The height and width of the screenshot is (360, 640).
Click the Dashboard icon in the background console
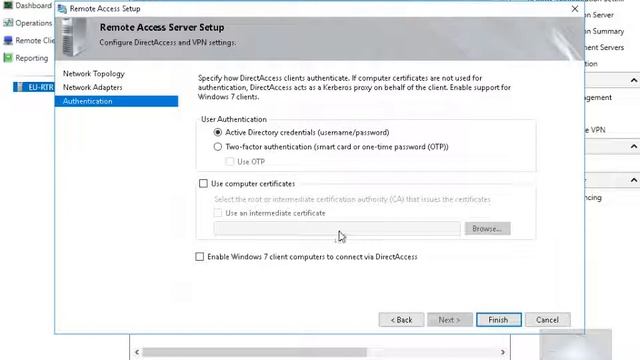tap(8, 5)
